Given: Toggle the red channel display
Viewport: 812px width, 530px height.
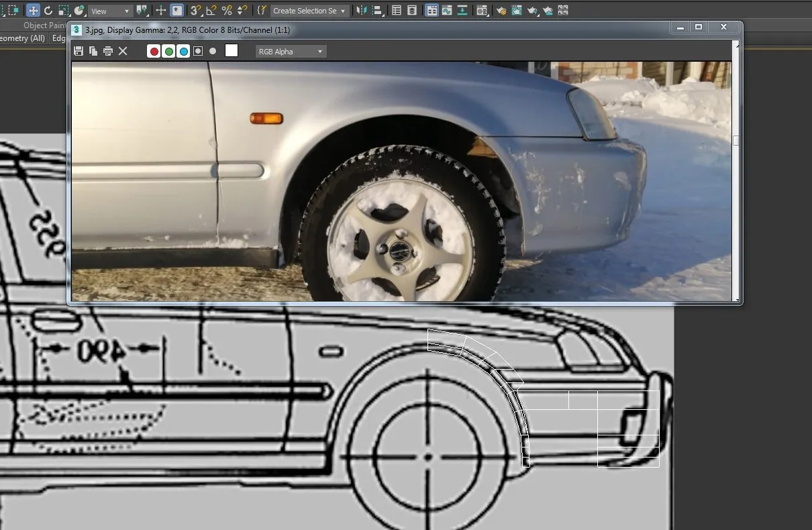Looking at the screenshot, I should [154, 51].
